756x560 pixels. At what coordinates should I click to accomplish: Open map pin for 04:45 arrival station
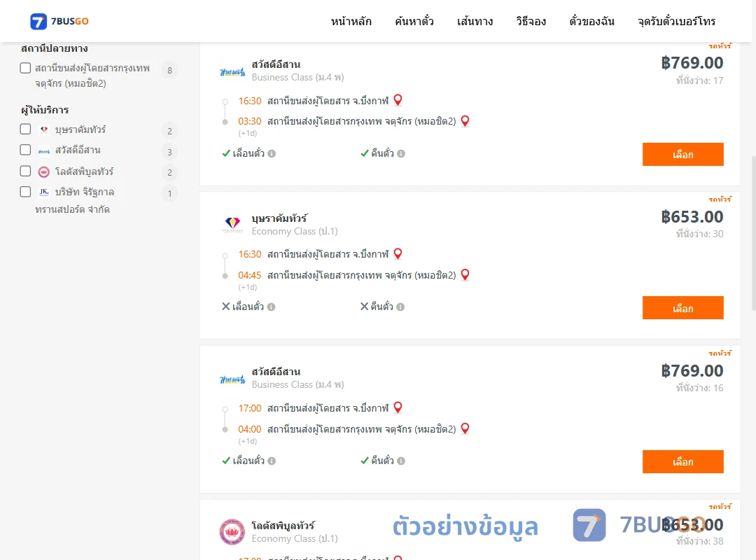coord(465,274)
